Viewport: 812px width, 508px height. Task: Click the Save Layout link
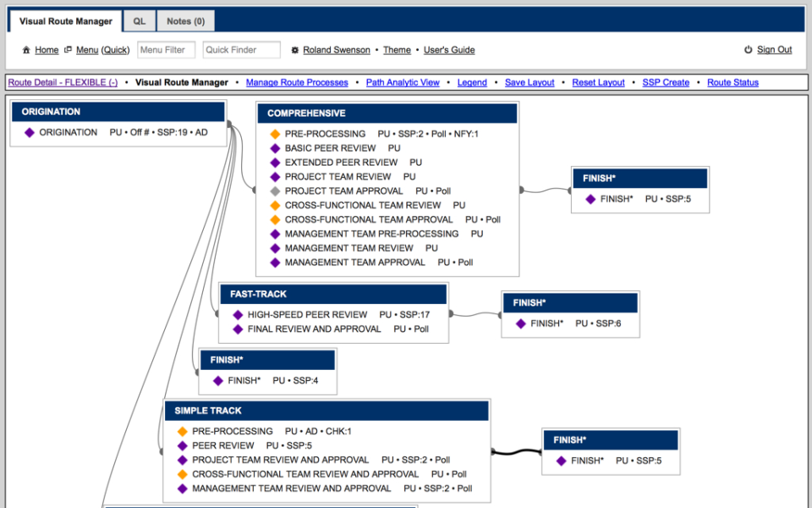coord(529,82)
